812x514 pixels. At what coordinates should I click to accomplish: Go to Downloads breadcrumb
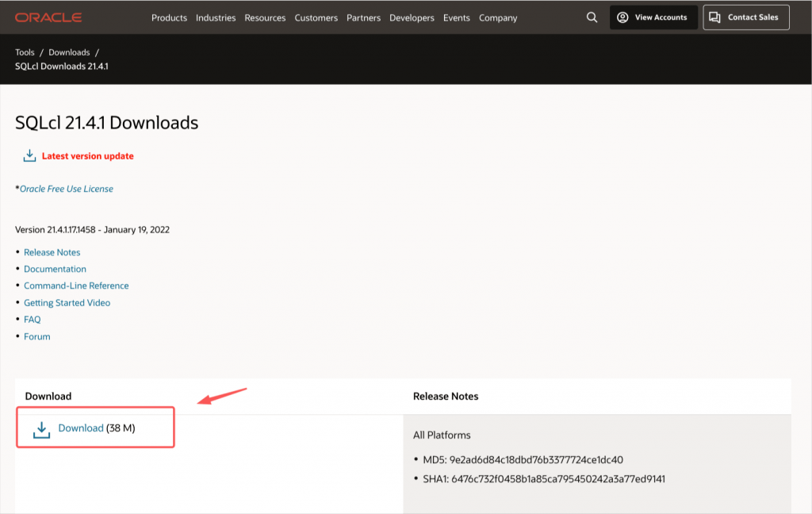coord(69,52)
